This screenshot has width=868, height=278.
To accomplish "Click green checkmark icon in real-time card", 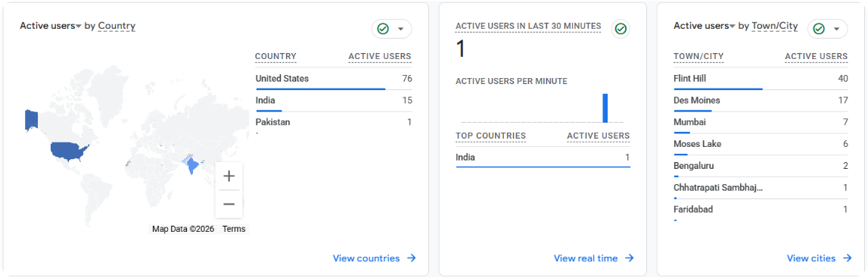I will (621, 29).
